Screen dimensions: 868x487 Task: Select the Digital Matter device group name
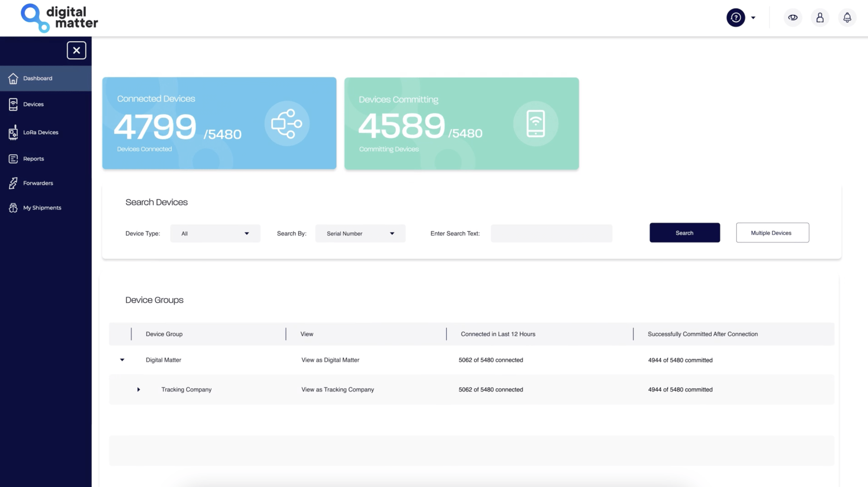(164, 360)
